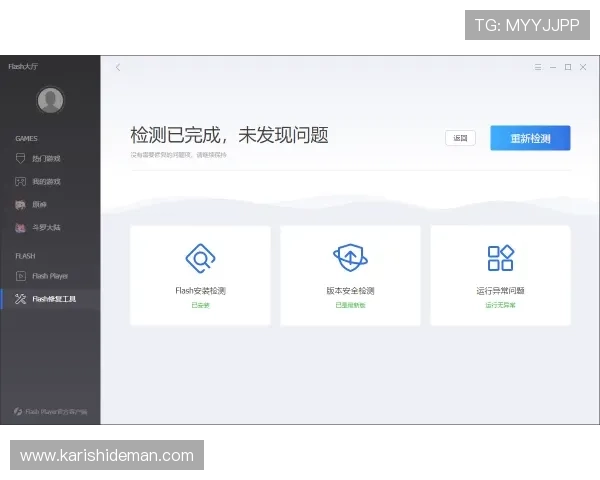Select 斗罗大陆 in sidebar
Image resolution: width=600 pixels, height=480 pixels.
point(50,227)
